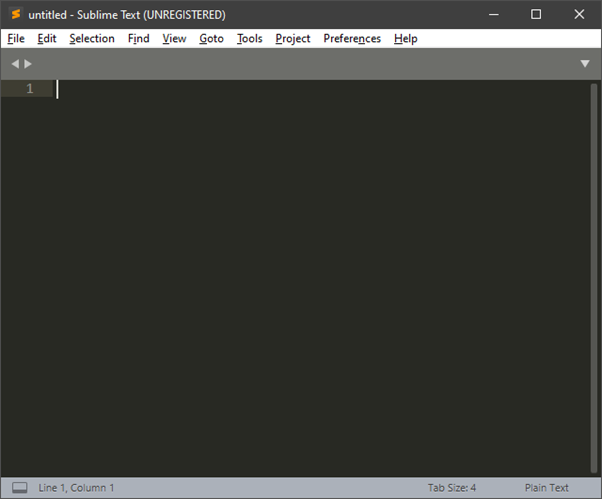Open the Goto menu
The image size is (602, 499).
[x=211, y=38]
